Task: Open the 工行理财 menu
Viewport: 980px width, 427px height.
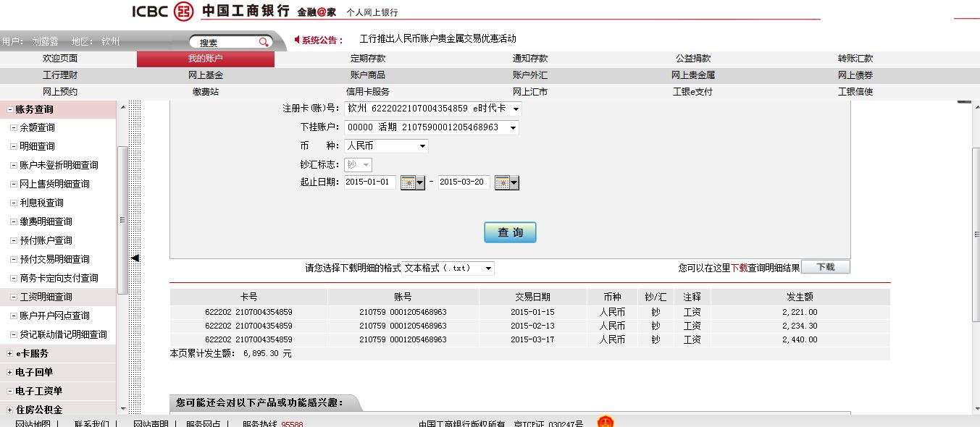Action: pos(60,75)
